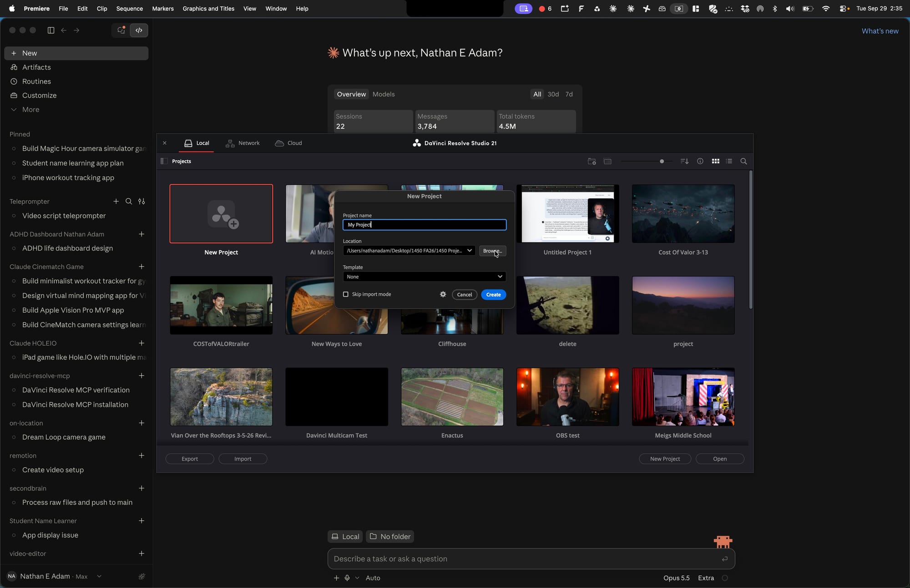Adjust the project thumbnail size slider
The height and width of the screenshot is (588, 910).
pos(662,161)
